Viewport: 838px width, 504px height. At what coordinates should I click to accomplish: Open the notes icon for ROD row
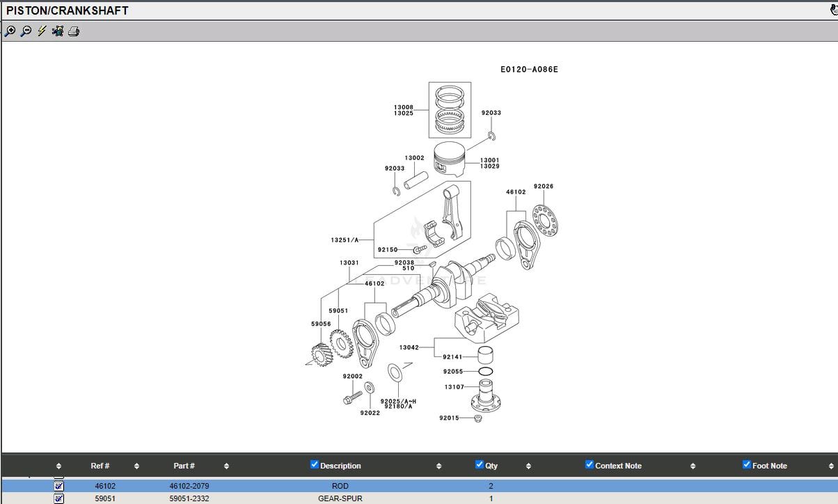[x=59, y=486]
